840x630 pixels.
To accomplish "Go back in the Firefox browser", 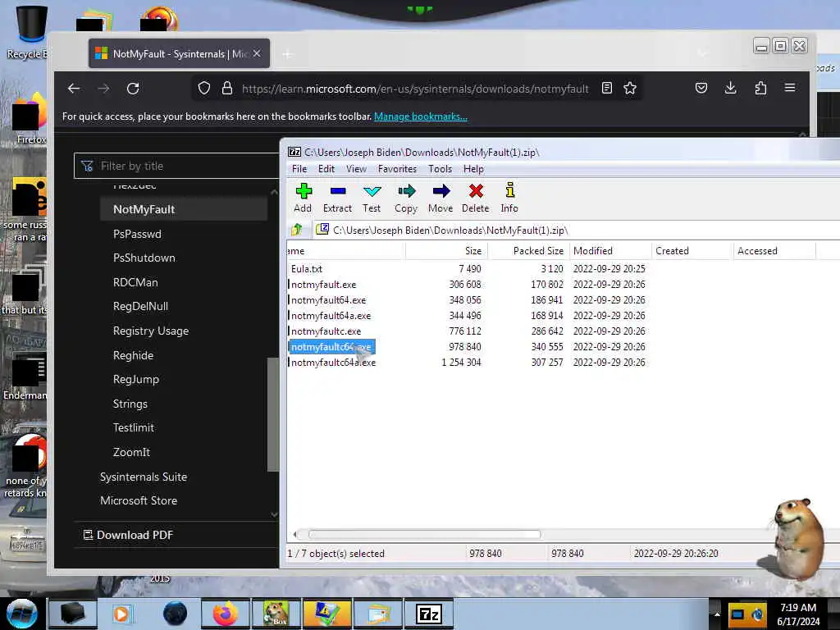I will point(74,89).
